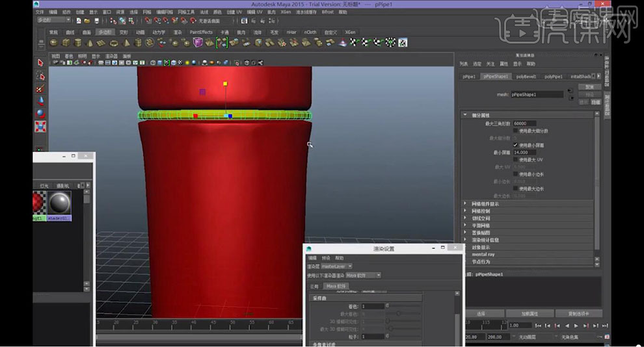Click the 复制选项卡 button
644x347 pixels.
[x=578, y=313]
